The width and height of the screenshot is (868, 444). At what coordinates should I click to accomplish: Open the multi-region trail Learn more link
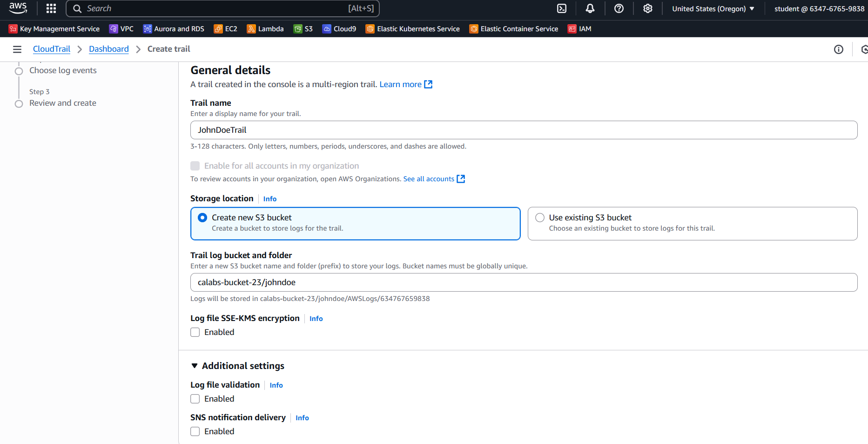click(401, 84)
